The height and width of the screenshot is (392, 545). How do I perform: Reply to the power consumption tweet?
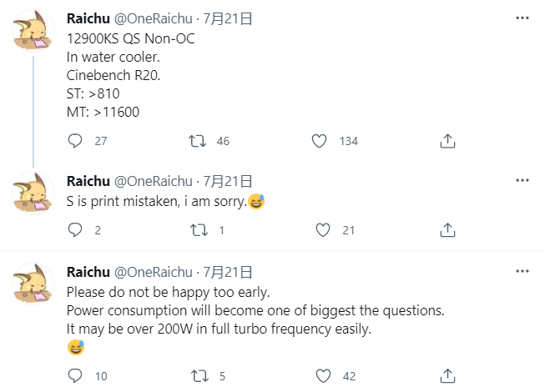pos(75,375)
